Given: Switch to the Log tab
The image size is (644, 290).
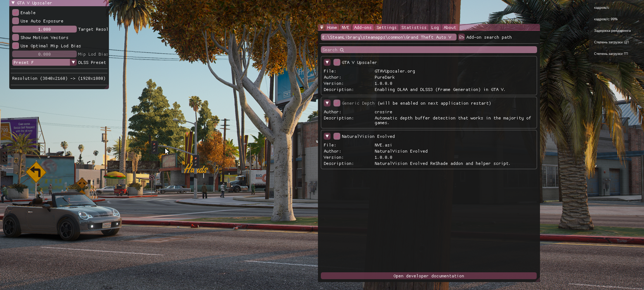Looking at the screenshot, I should point(435,28).
